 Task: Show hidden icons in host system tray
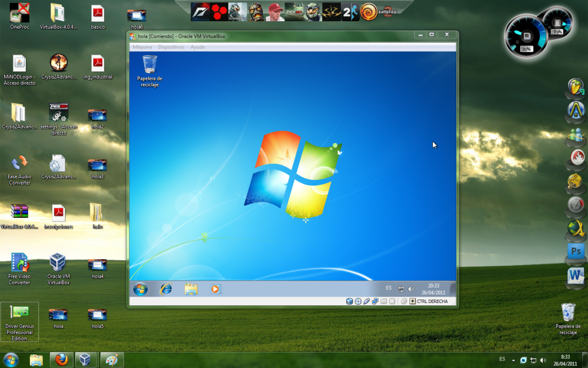click(513, 360)
